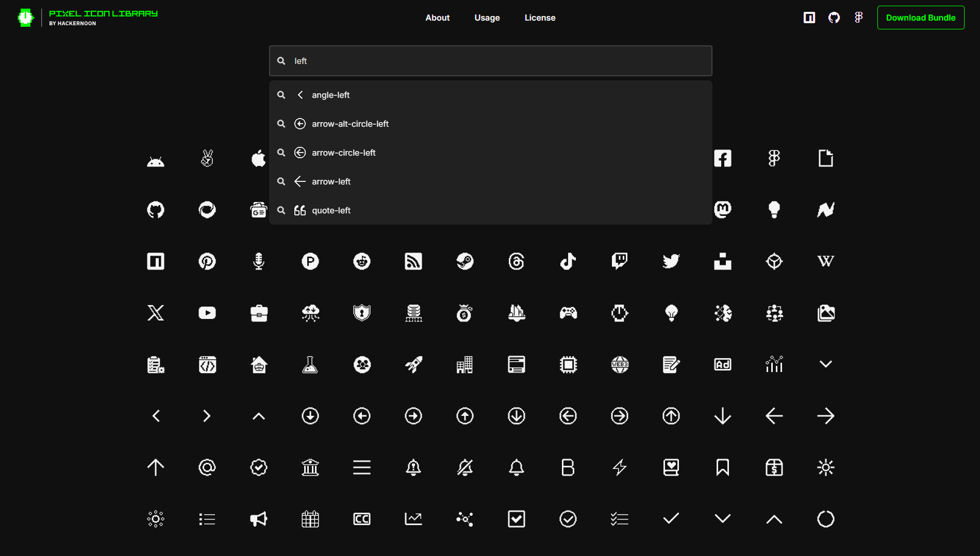Image resolution: width=980 pixels, height=556 pixels.
Task: Open the Figma link in header
Action: [858, 18]
